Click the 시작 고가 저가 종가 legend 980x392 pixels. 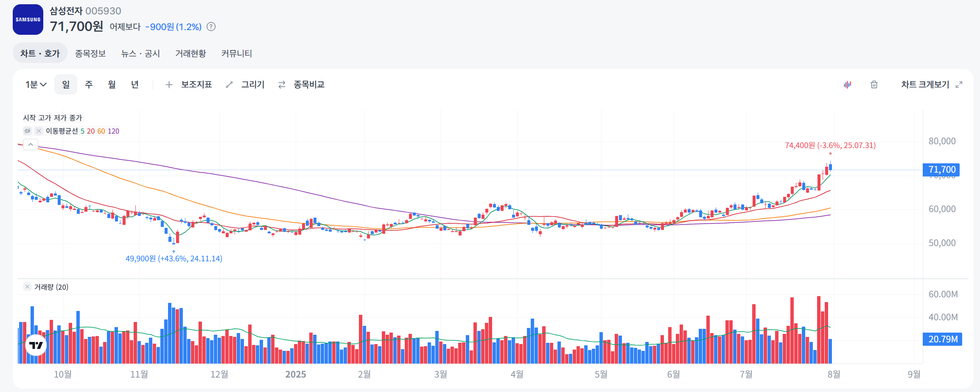(53, 118)
